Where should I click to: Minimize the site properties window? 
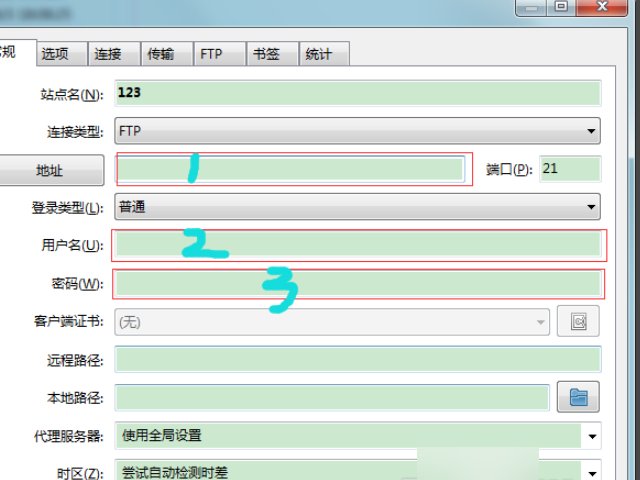click(x=531, y=6)
